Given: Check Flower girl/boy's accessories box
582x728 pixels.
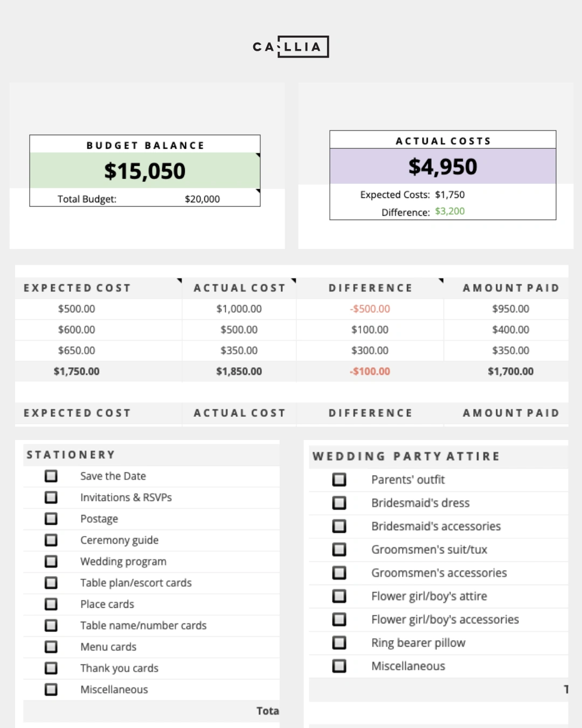Looking at the screenshot, I should 339,620.
